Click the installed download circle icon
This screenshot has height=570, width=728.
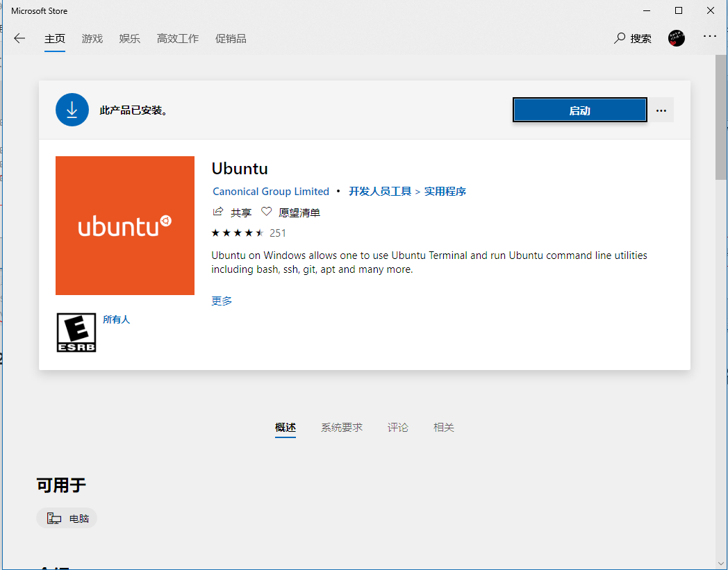click(72, 109)
